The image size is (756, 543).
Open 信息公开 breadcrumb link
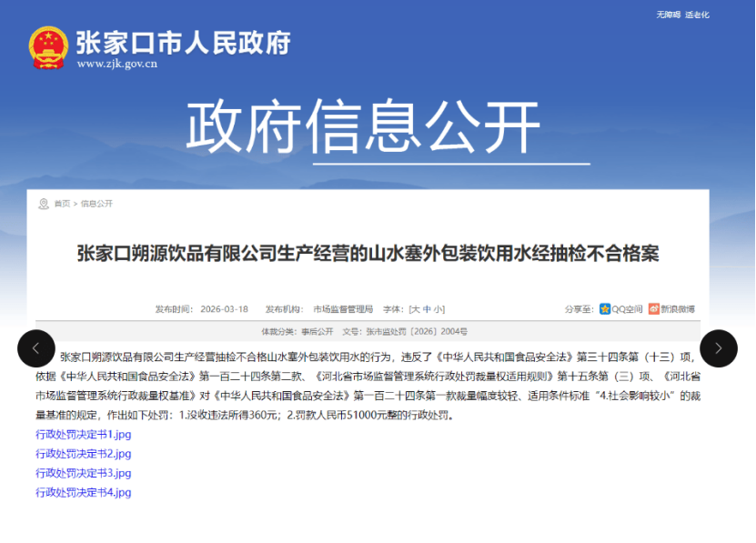click(96, 204)
